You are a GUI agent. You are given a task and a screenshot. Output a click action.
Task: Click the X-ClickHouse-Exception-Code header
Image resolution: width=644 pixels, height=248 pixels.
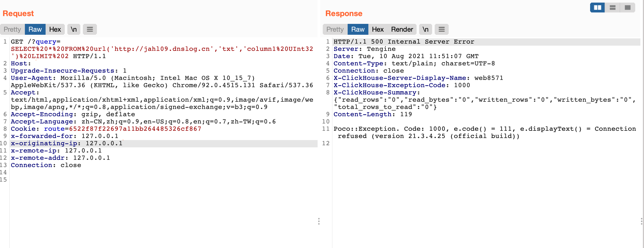(402, 85)
